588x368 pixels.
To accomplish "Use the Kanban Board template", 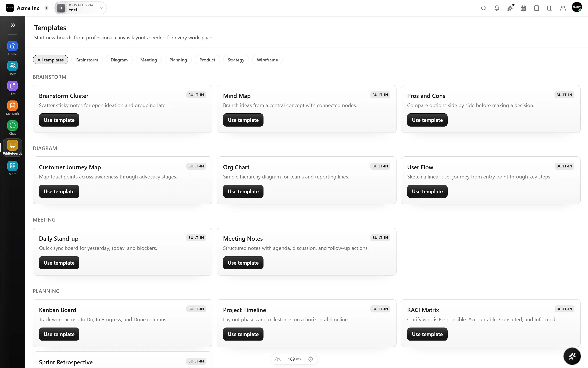I will (59, 334).
